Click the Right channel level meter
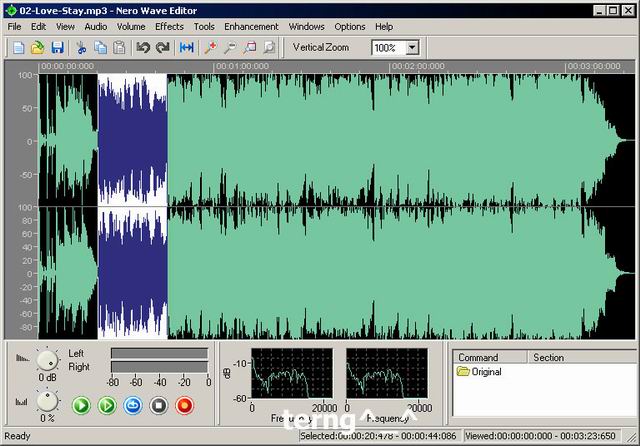The height and width of the screenshot is (446, 640). tap(159, 367)
